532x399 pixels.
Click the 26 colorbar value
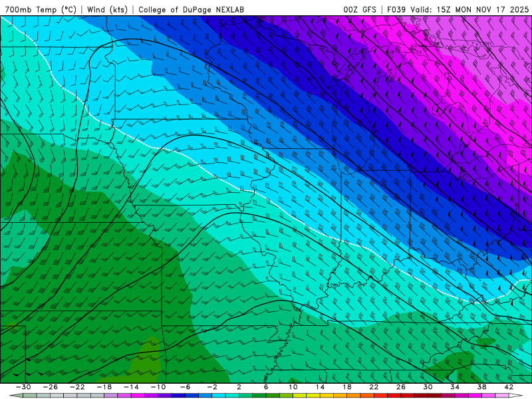tap(401, 387)
